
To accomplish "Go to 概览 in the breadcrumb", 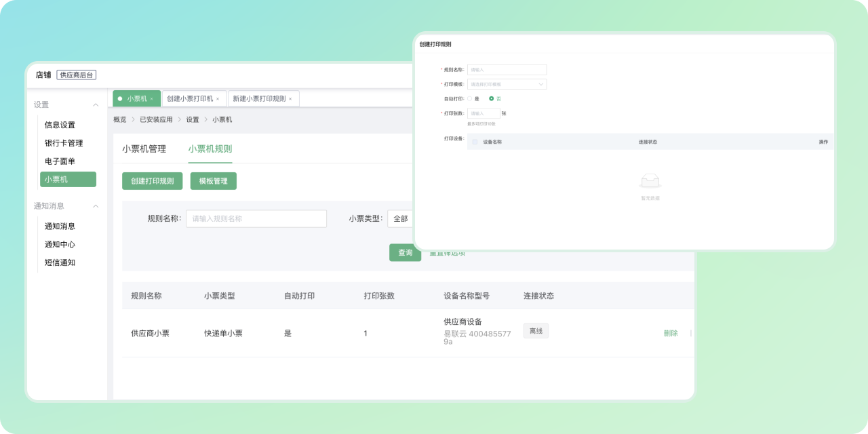I will click(x=119, y=119).
